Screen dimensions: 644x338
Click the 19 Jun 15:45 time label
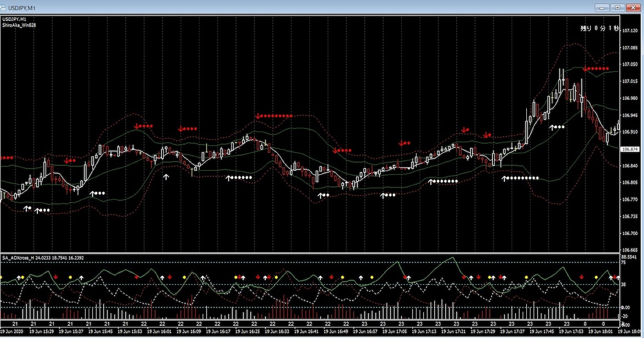coord(101,332)
